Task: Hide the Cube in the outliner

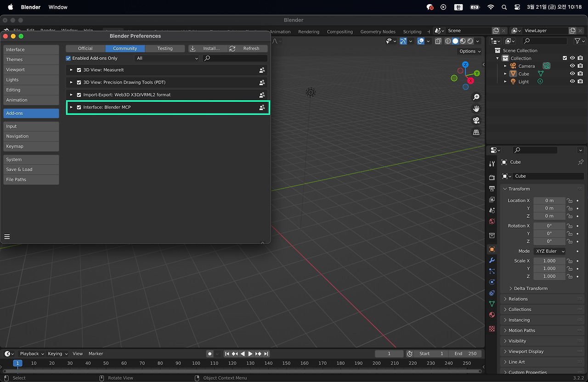Action: tap(572, 74)
